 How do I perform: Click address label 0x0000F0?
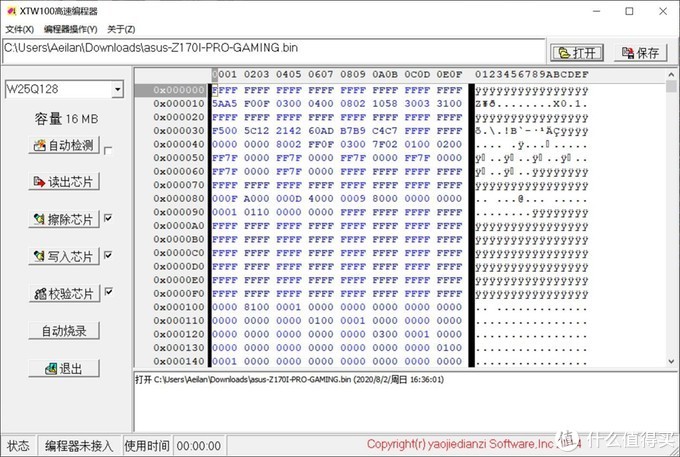click(x=178, y=294)
